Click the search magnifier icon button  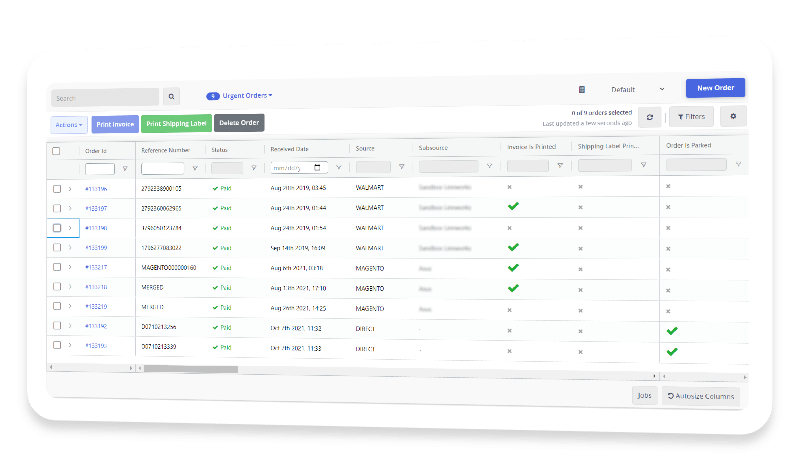172,97
